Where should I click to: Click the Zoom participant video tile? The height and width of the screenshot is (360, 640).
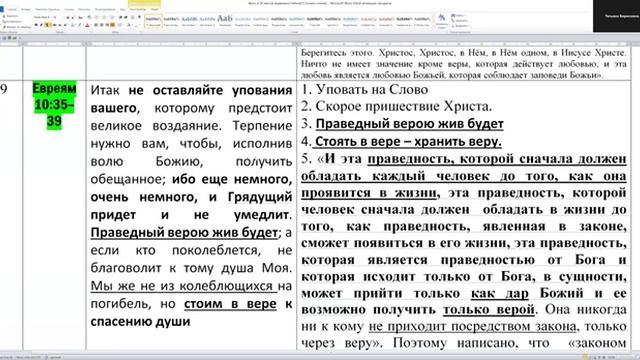616,16
